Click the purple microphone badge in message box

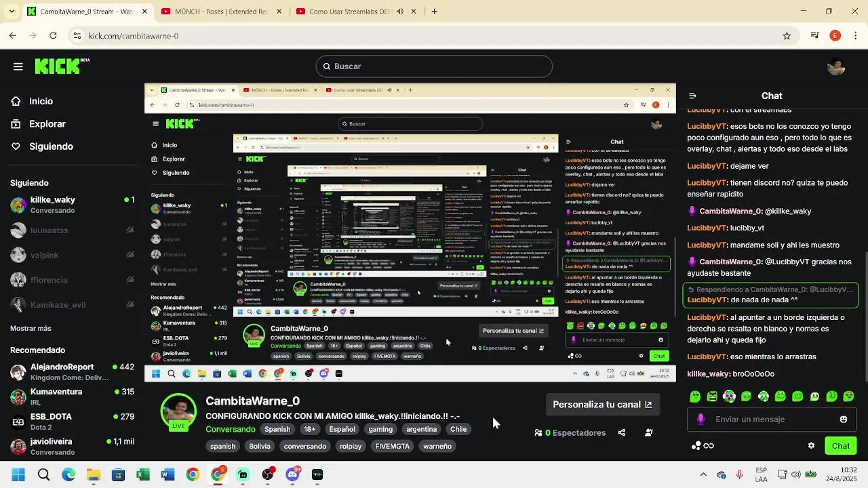pyautogui.click(x=701, y=420)
